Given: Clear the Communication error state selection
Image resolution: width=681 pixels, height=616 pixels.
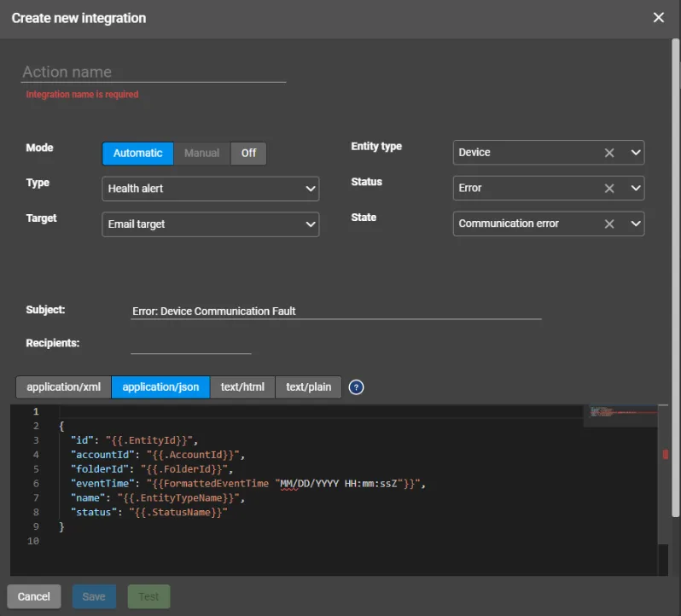Looking at the screenshot, I should (x=609, y=224).
